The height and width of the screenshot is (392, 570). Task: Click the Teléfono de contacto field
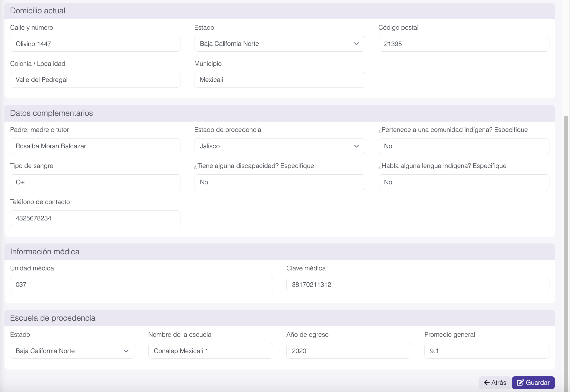click(95, 218)
